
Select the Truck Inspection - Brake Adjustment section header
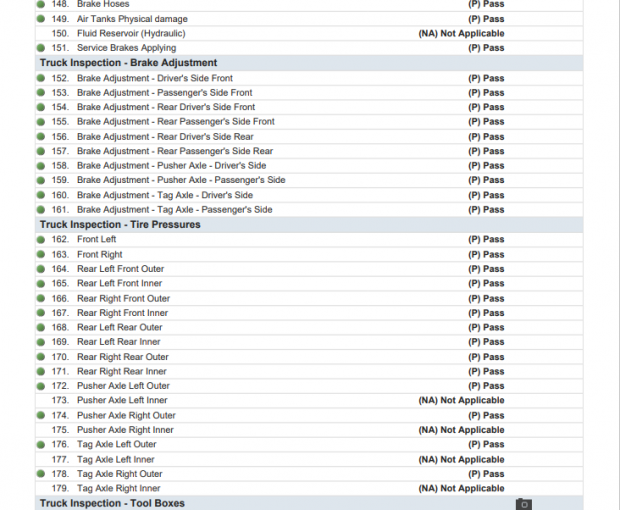pos(128,63)
